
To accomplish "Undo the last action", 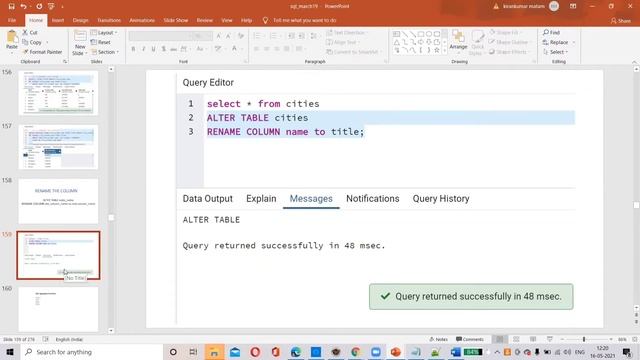I will 23,6.
